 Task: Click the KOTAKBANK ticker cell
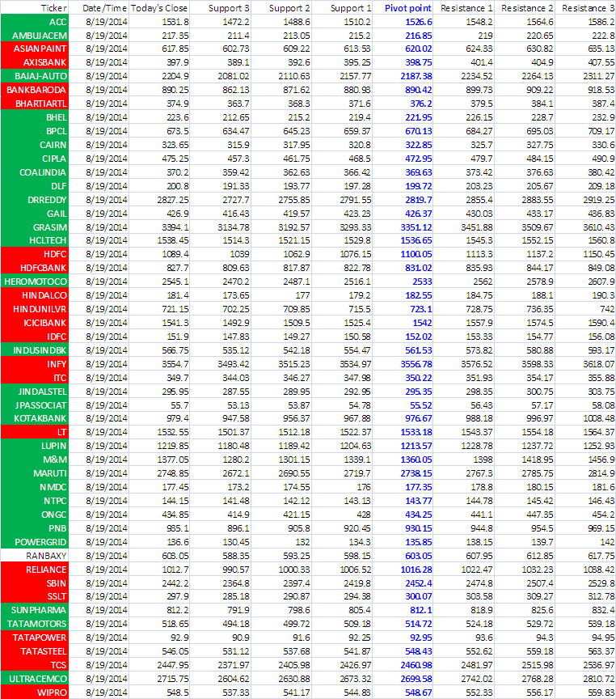coord(35,418)
